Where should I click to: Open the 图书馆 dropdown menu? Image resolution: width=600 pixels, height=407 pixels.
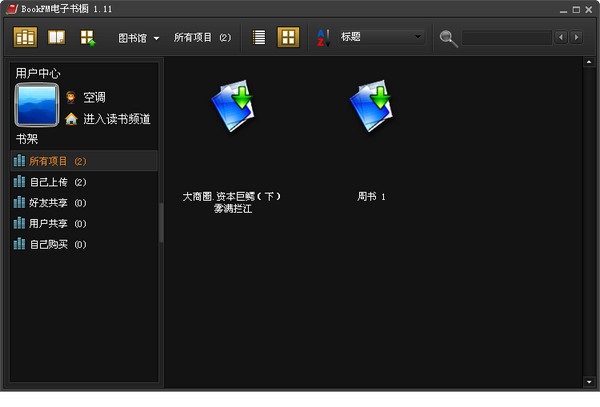click(139, 38)
